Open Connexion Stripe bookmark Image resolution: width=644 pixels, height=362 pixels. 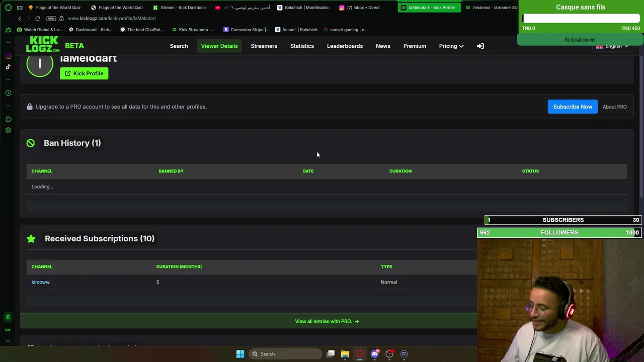coord(247,30)
